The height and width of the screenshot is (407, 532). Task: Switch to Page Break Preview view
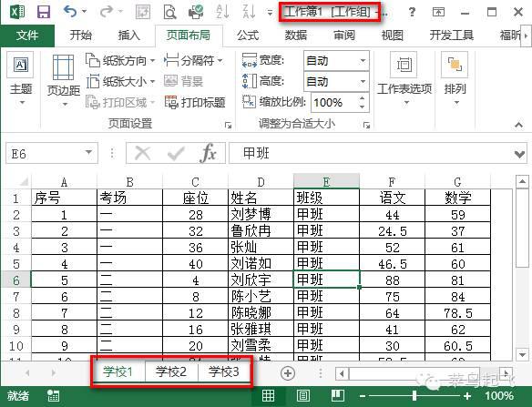coord(338,395)
